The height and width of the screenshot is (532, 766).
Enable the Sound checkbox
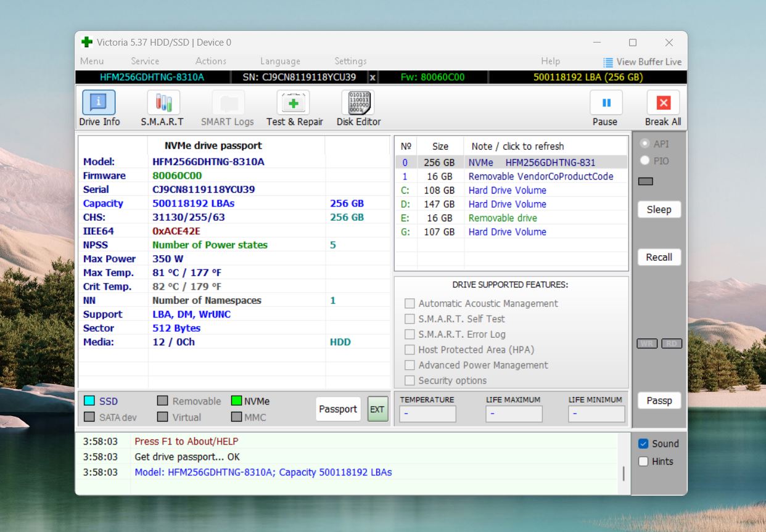[x=643, y=444]
